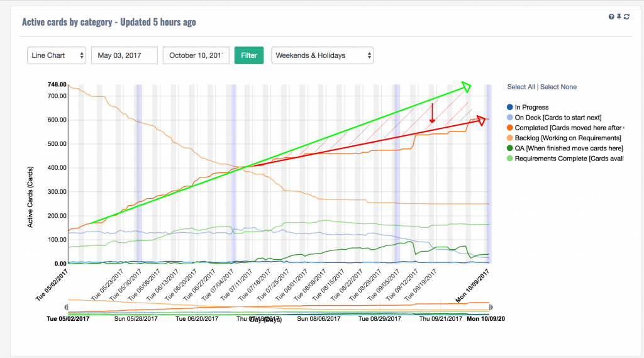Click the Active Cards (Cards) axis title
Viewport: 644px width, 358px height.
pos(30,197)
